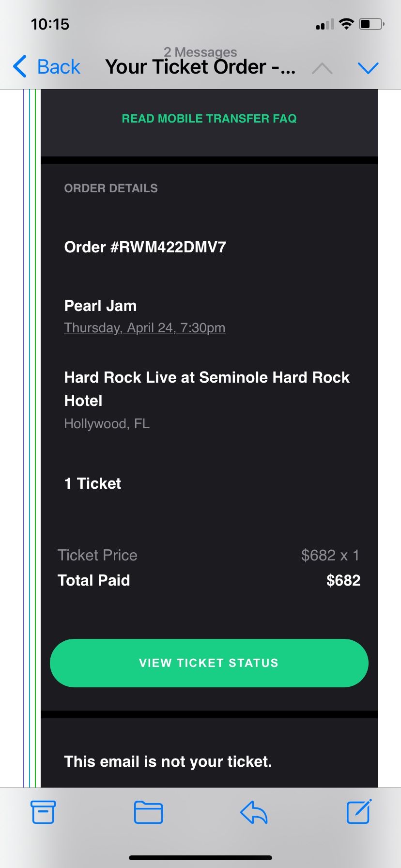
Task: Tap the Archive icon in bottom toolbar
Action: [x=43, y=812]
